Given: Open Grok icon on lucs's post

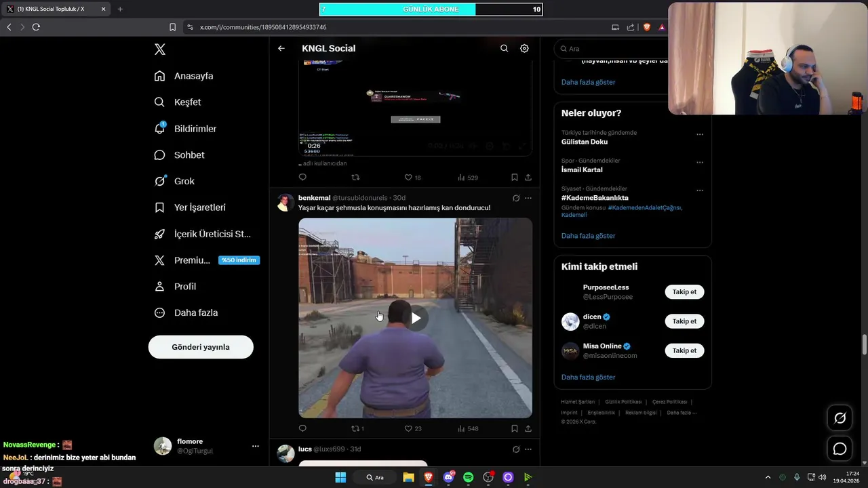Looking at the screenshot, I should click(x=516, y=449).
